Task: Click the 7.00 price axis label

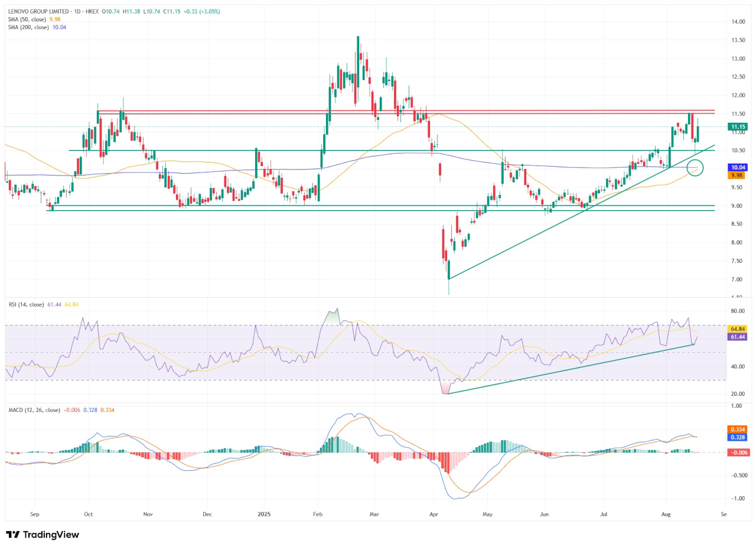Action: pos(738,279)
